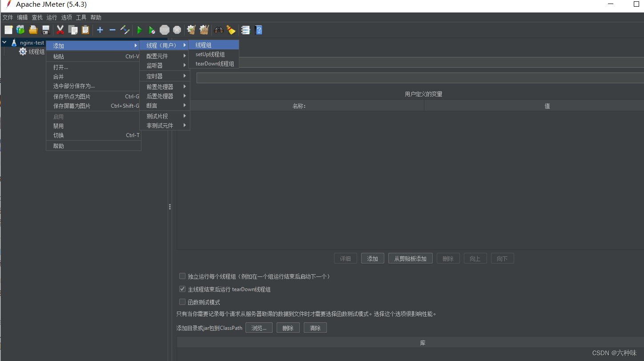644x361 pixels.
Task: Click the Function Helper list icon
Action: click(246, 30)
